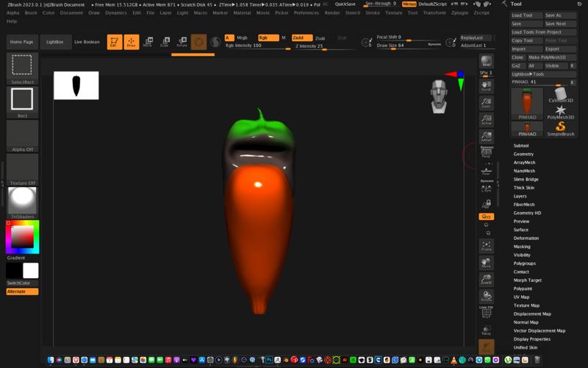This screenshot has width=588, height=368.
Task: Select the Rect stroke icon
Action: pos(22,102)
